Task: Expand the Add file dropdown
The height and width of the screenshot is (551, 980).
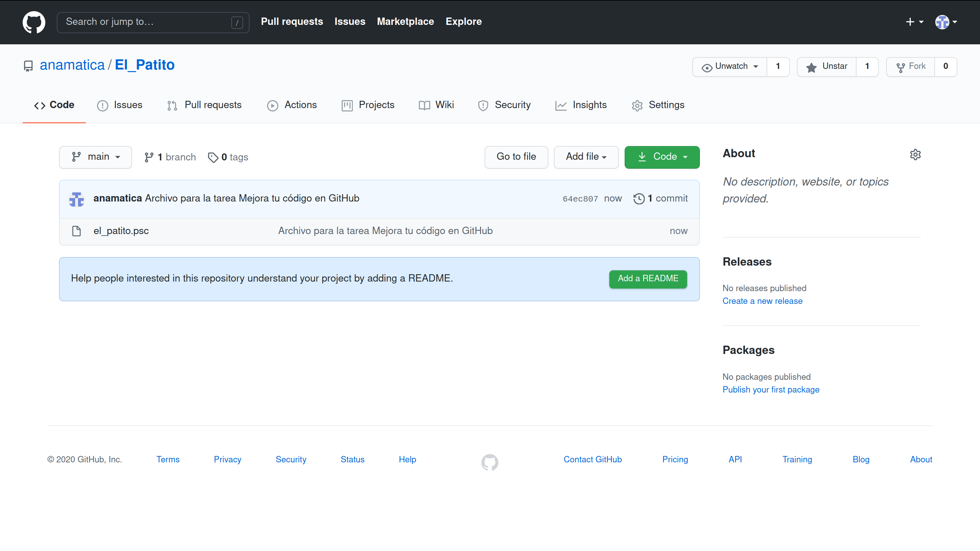Action: point(586,157)
